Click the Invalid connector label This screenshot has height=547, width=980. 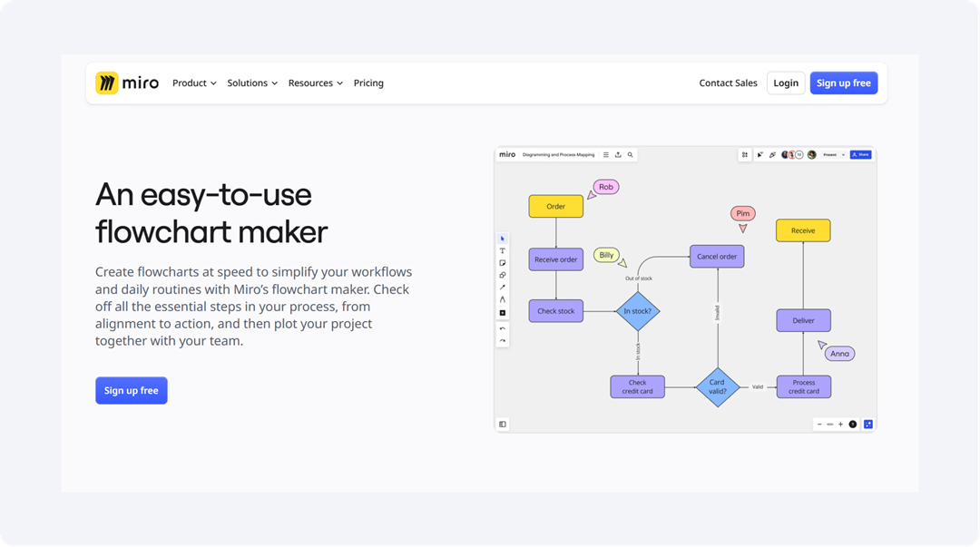click(718, 313)
